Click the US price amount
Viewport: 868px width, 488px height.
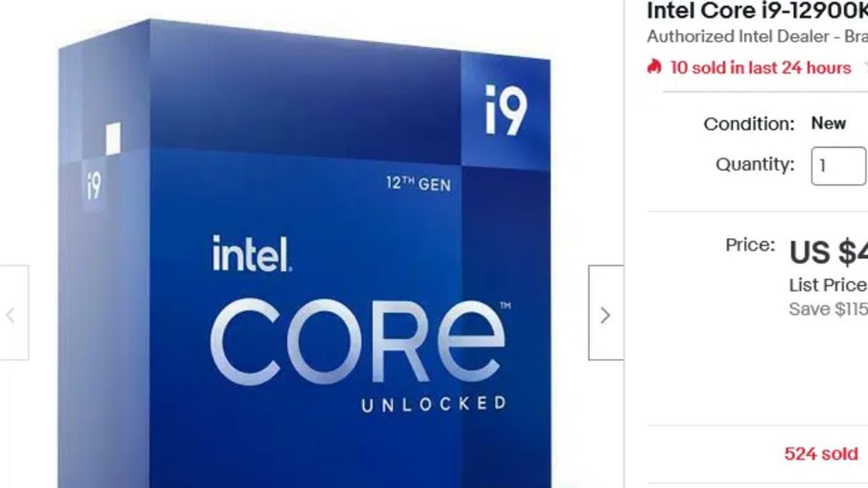[x=828, y=252]
